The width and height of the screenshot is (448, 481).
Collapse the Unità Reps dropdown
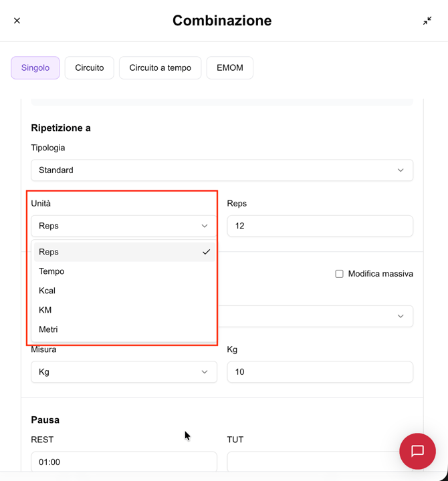tap(124, 226)
